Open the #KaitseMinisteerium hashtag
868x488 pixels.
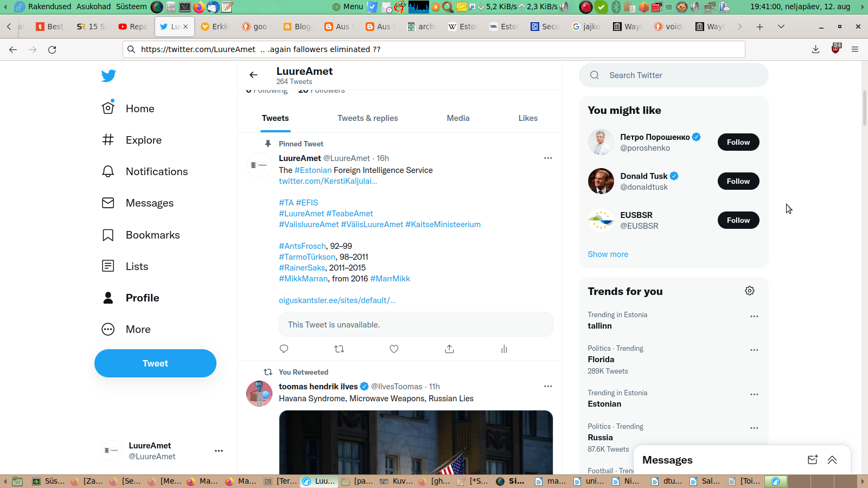pos(443,224)
